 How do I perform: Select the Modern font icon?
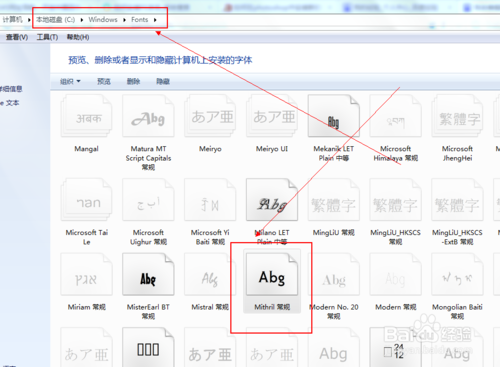[395, 274]
